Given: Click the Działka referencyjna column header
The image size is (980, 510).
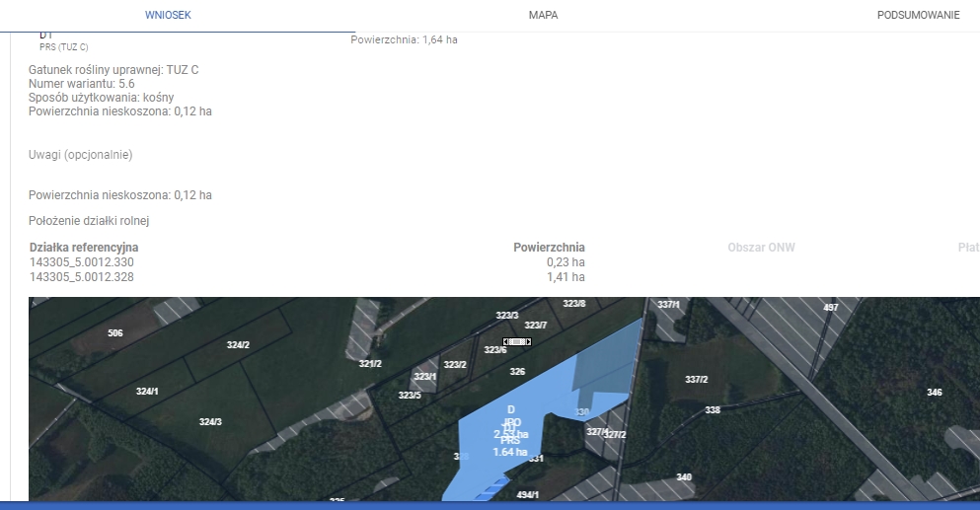Looking at the screenshot, I should point(84,247).
